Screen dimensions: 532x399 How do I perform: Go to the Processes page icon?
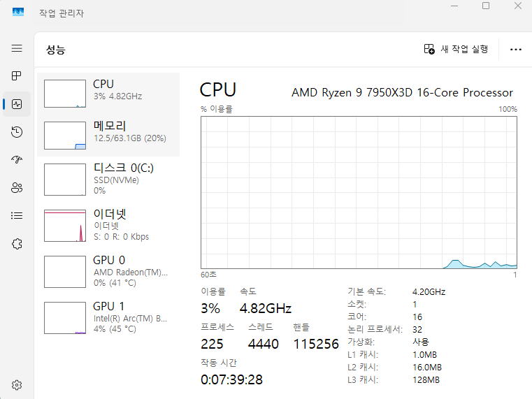[17, 75]
